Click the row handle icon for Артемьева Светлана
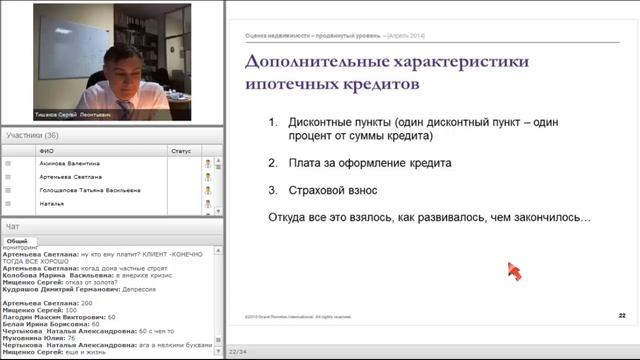 pyautogui.click(x=8, y=177)
